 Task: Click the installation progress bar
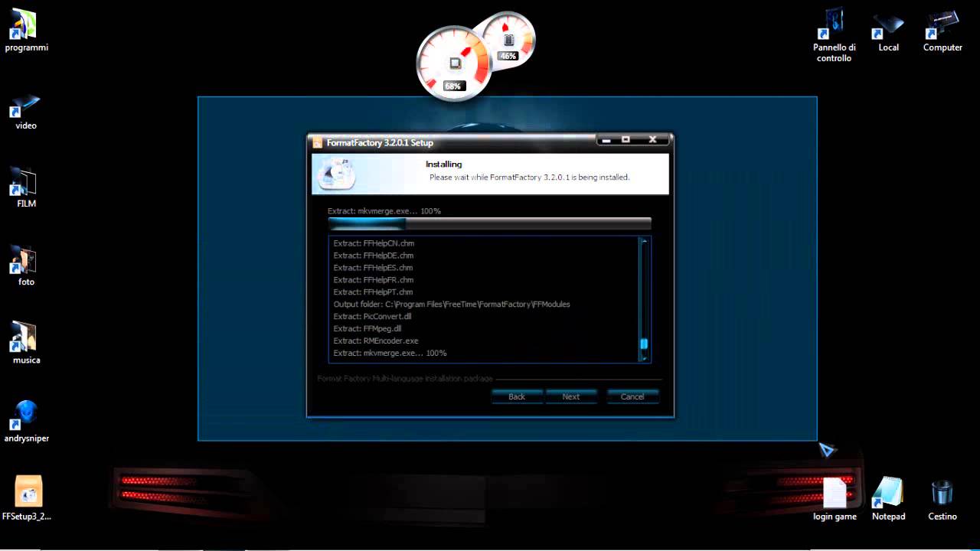[489, 223]
